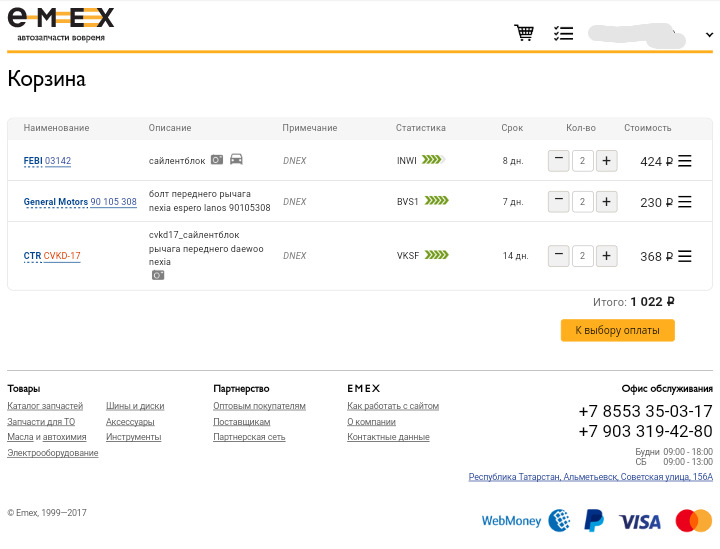Decrease quantity for General Motors 90 105 308
Viewport: 720px width, 549px height.
558,202
